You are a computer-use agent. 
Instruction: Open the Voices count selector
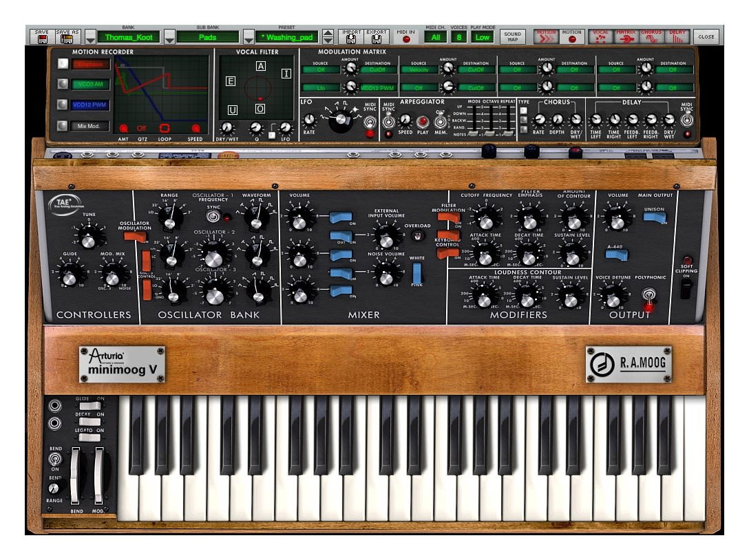pyautogui.click(x=458, y=37)
